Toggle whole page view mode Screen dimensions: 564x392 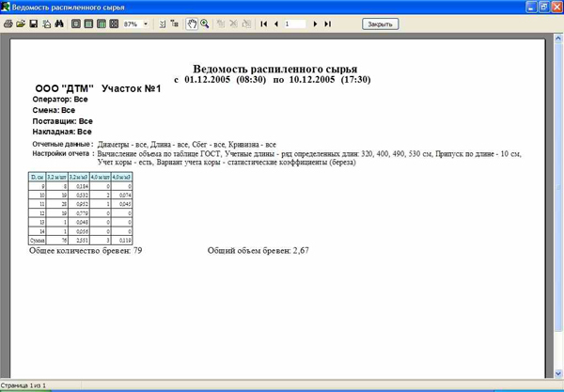coord(74,23)
